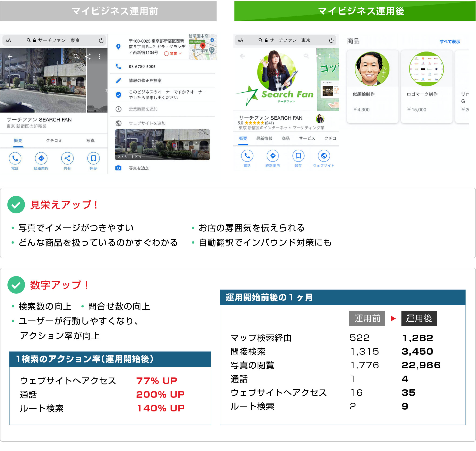Open the ストリートビュー thumbnail
The image size is (476, 451).
(162, 145)
